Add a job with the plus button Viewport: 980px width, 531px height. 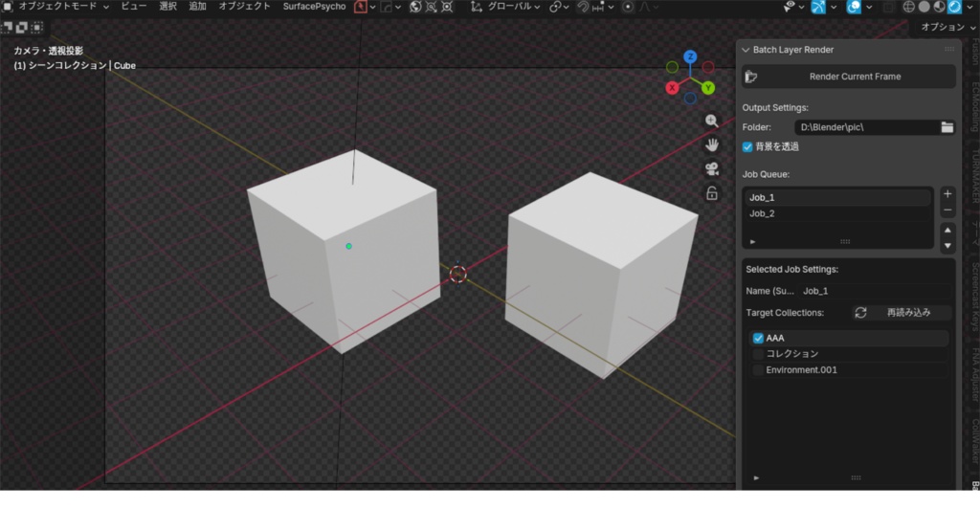coord(947,193)
